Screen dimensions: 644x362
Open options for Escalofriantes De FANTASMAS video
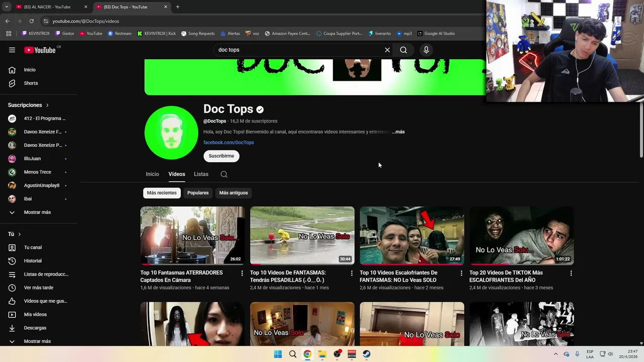(x=461, y=273)
